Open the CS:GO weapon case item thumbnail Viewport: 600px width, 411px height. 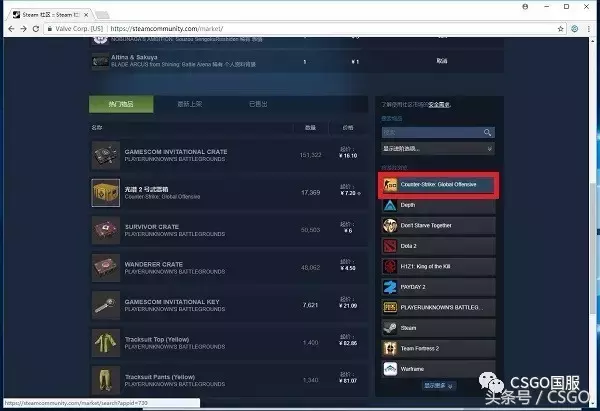click(x=106, y=193)
